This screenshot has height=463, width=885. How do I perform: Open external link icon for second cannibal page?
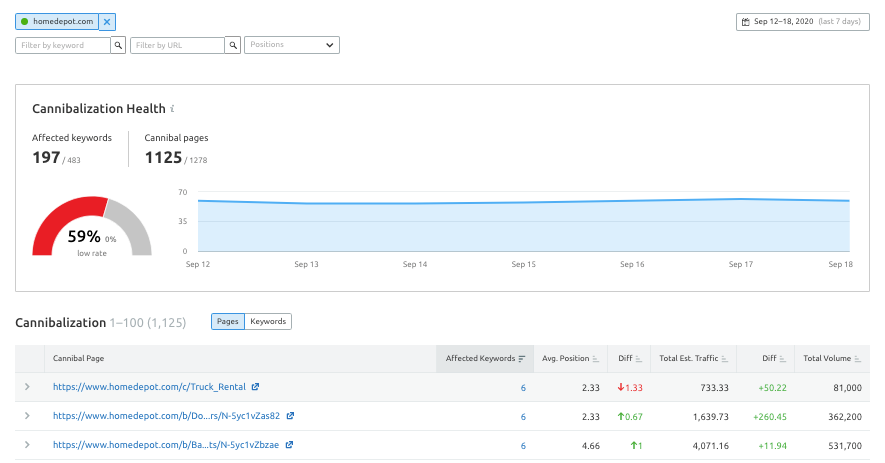(x=290, y=416)
